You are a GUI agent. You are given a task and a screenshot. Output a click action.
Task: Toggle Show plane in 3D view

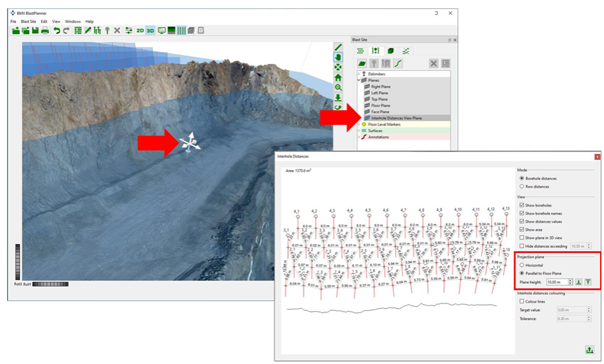click(522, 238)
